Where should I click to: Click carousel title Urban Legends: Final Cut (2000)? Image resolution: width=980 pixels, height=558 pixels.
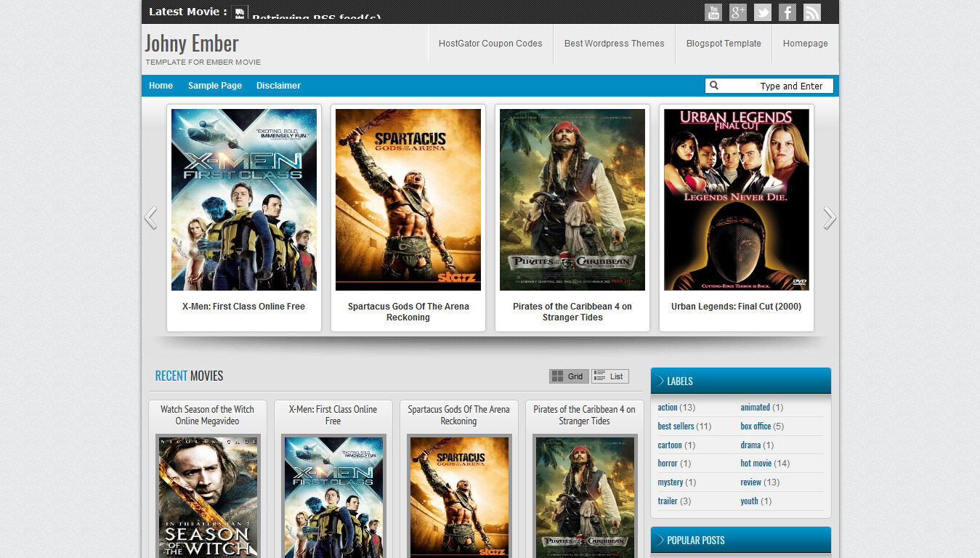[737, 307]
